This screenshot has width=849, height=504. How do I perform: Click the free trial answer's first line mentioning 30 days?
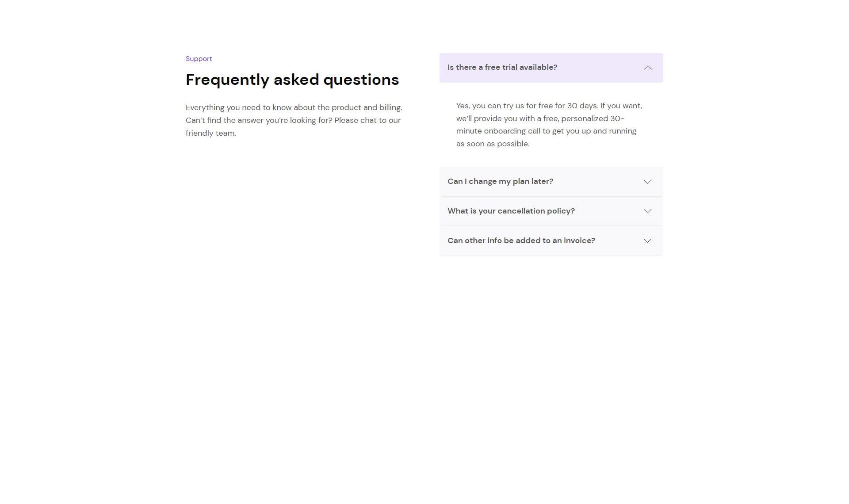(x=549, y=106)
